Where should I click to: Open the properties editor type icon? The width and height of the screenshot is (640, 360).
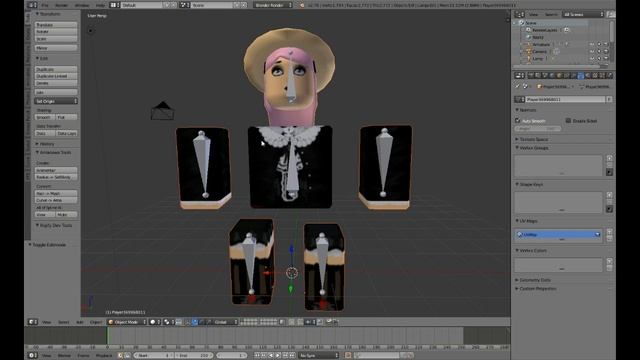click(520, 76)
